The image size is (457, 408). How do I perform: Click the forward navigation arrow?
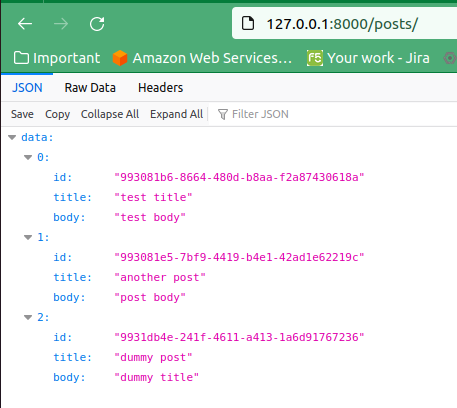(x=61, y=24)
